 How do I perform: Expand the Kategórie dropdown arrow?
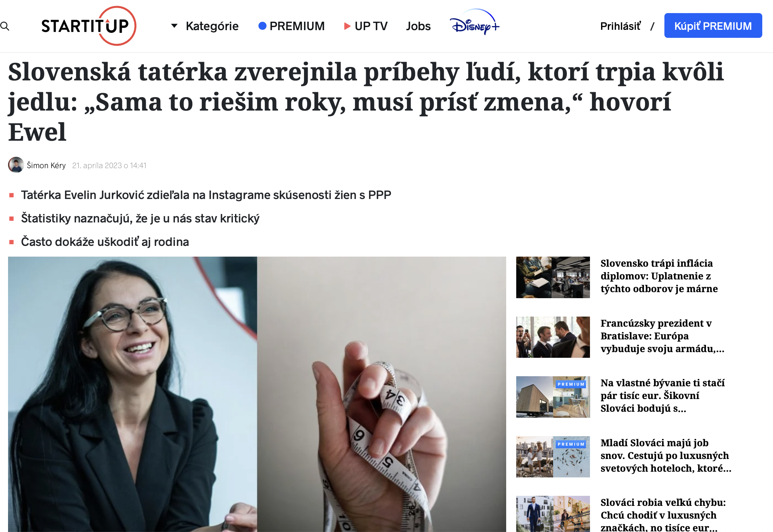(174, 26)
